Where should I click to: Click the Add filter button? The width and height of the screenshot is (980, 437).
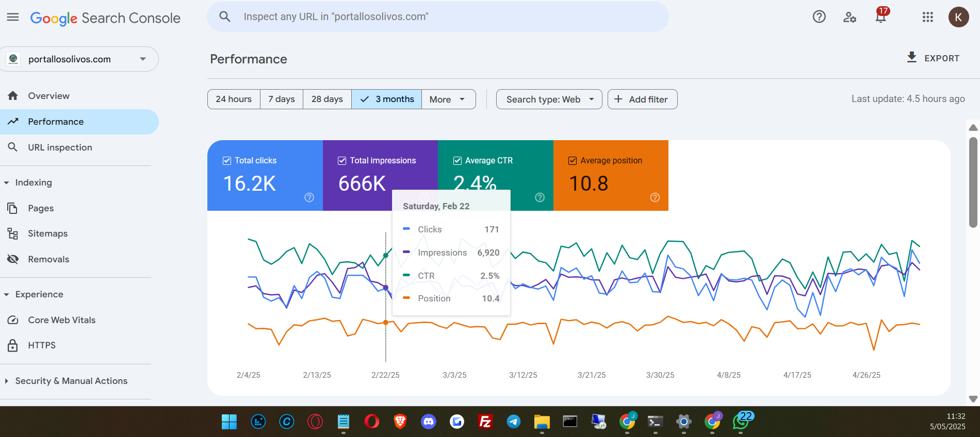click(642, 99)
